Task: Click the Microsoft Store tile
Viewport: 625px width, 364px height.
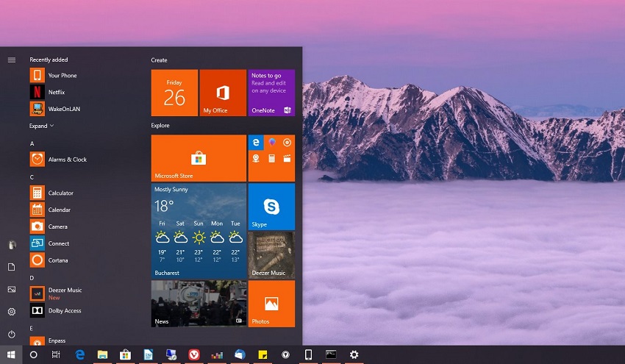Action: pyautogui.click(x=199, y=157)
